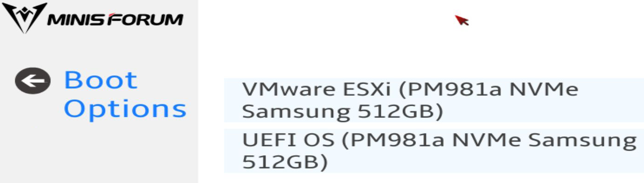Click the word Options in sidebar title
This screenshot has height=183, width=644.
[125, 109]
